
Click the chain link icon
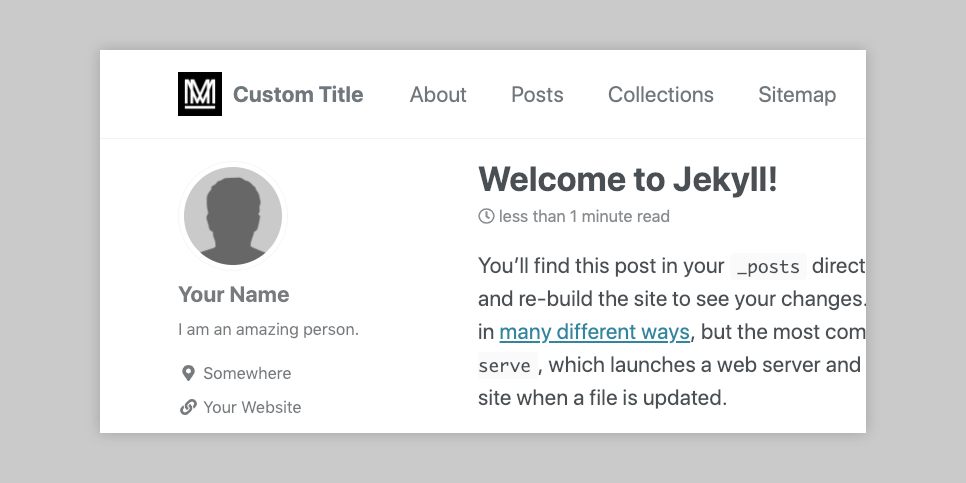coord(188,407)
